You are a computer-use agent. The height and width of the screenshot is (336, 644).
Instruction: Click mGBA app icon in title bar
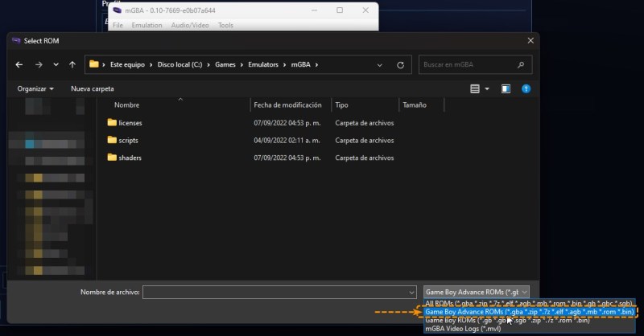click(x=117, y=10)
